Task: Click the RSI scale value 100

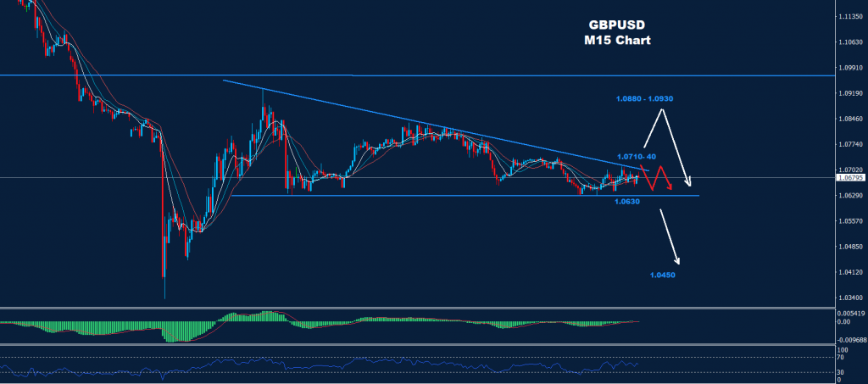Action: pos(842,350)
